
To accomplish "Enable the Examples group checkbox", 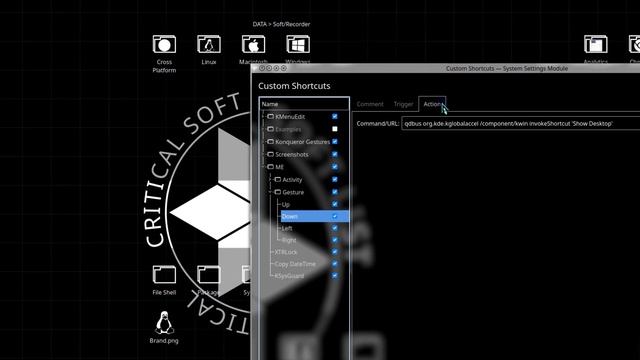I will tap(335, 129).
